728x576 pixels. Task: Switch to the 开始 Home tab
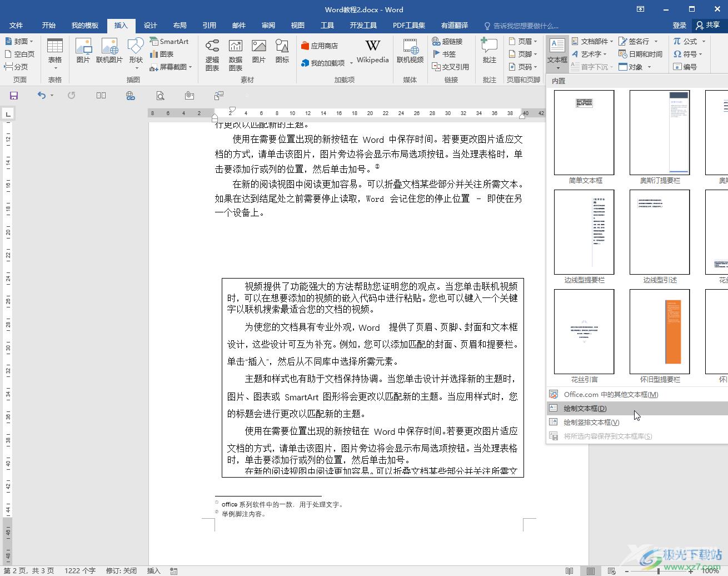[x=48, y=25]
